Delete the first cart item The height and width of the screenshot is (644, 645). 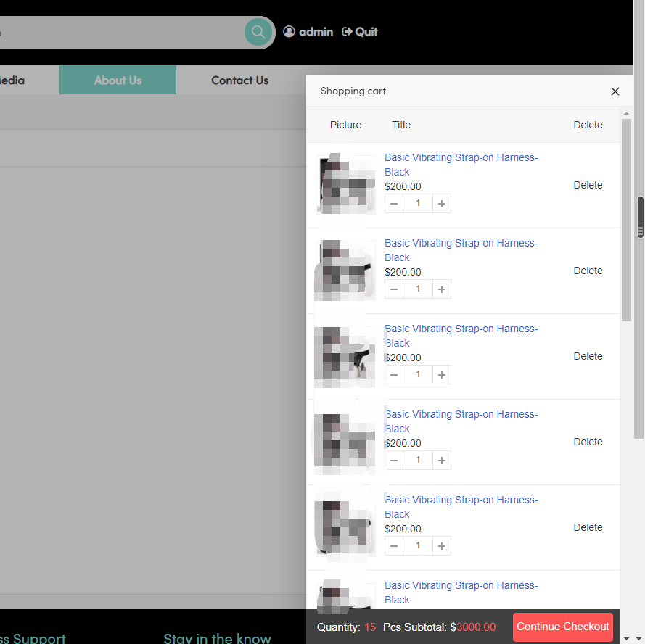(588, 185)
